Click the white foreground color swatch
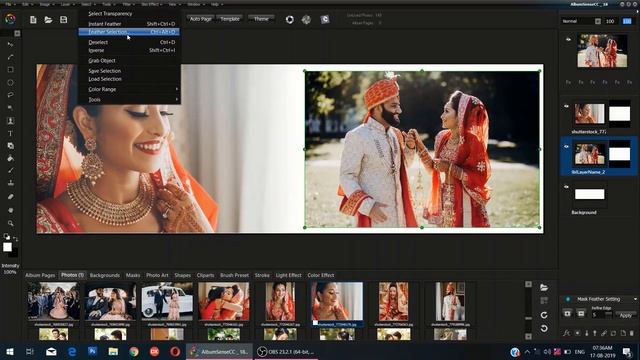The height and width of the screenshot is (360, 640). 7,247
